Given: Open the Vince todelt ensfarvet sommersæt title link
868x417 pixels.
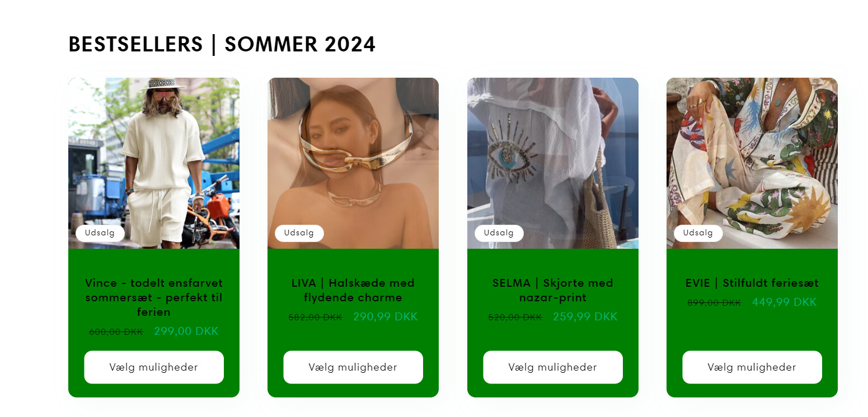Looking at the screenshot, I should 154,297.
